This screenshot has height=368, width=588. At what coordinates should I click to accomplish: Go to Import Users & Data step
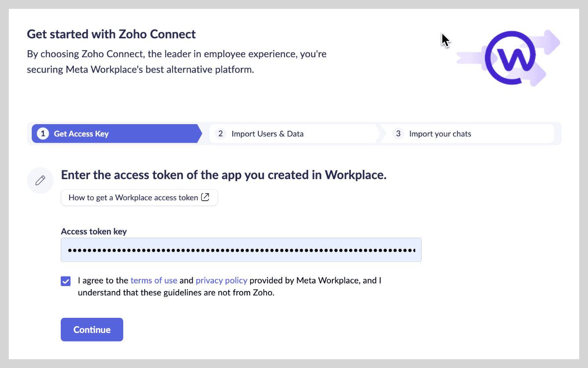(267, 134)
